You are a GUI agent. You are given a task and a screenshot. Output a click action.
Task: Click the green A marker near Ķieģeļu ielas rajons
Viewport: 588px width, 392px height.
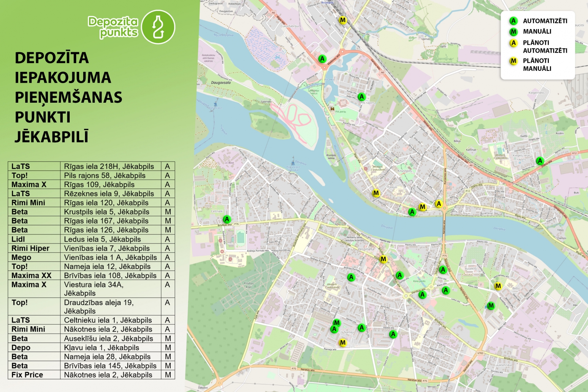(540, 161)
